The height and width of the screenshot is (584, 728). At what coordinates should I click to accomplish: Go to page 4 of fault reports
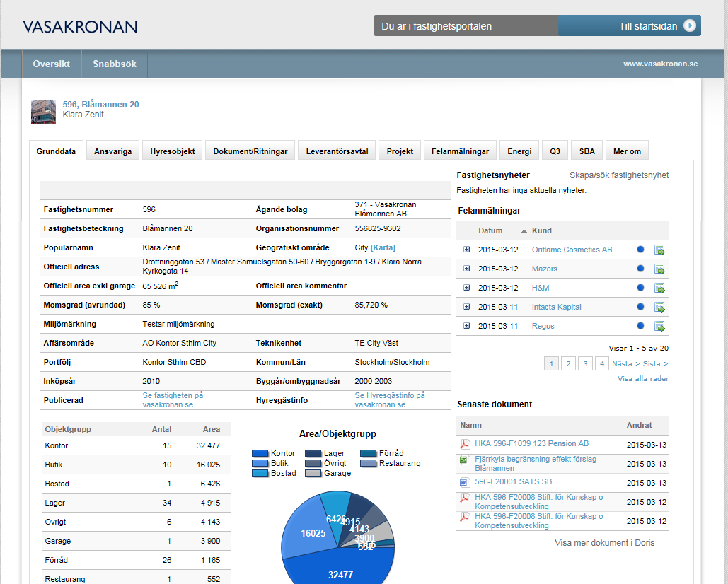[601, 363]
